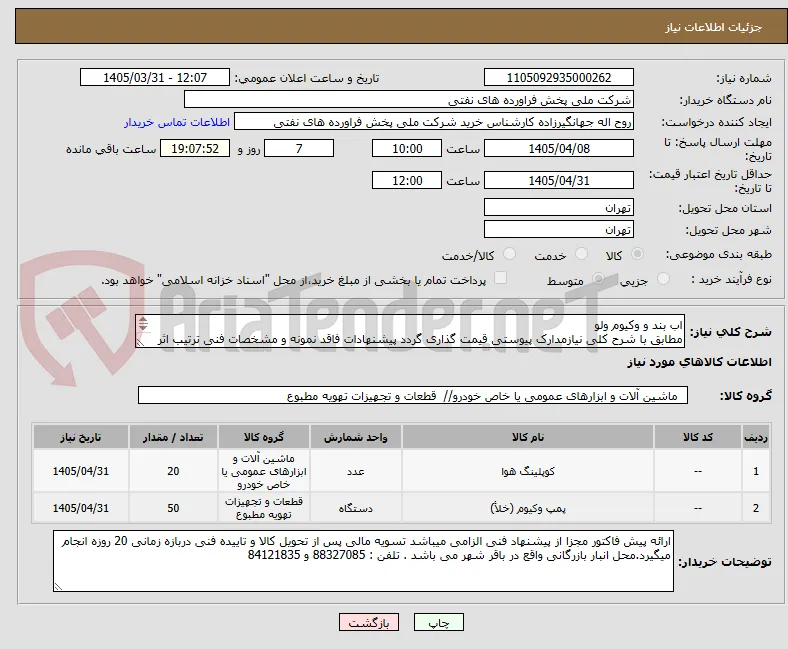Click the گروه کالا field
Screen dimensions: 788x649
click(413, 395)
